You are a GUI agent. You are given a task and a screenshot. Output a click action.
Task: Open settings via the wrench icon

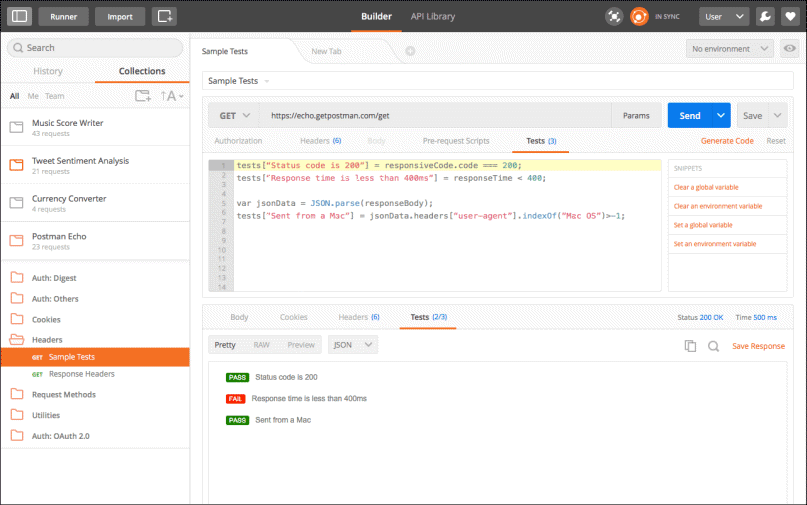765,16
